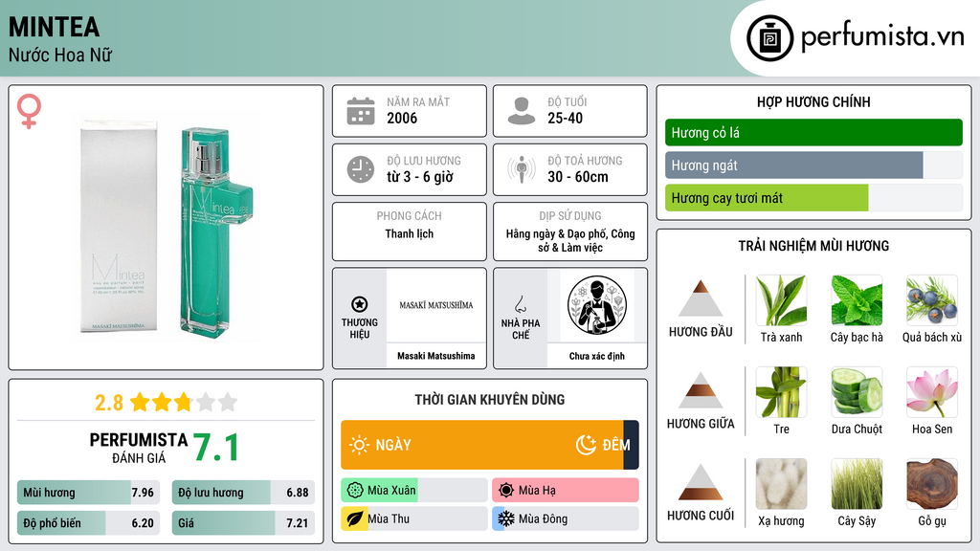Select the Trà xanh note image

point(781,300)
